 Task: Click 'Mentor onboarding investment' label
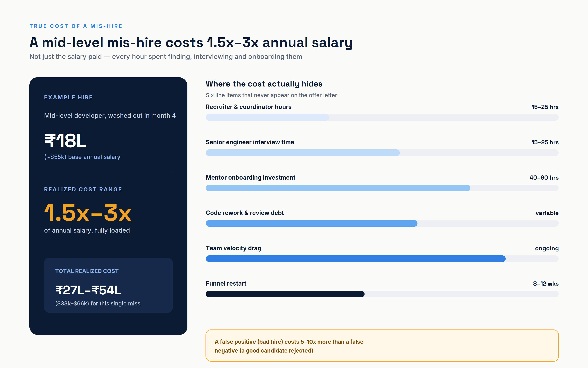[x=250, y=177]
